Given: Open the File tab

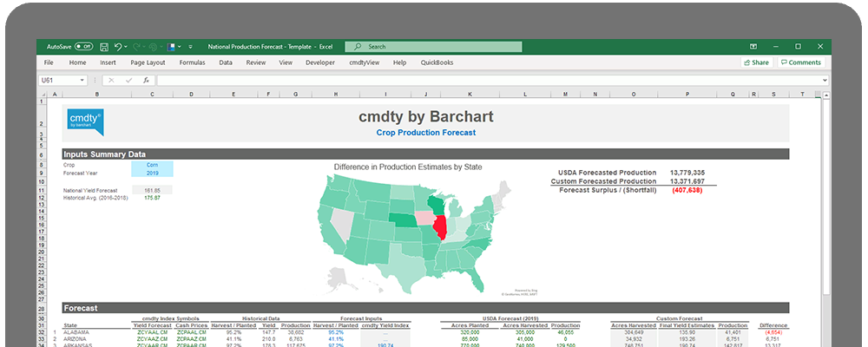Looking at the screenshot, I should (49, 62).
